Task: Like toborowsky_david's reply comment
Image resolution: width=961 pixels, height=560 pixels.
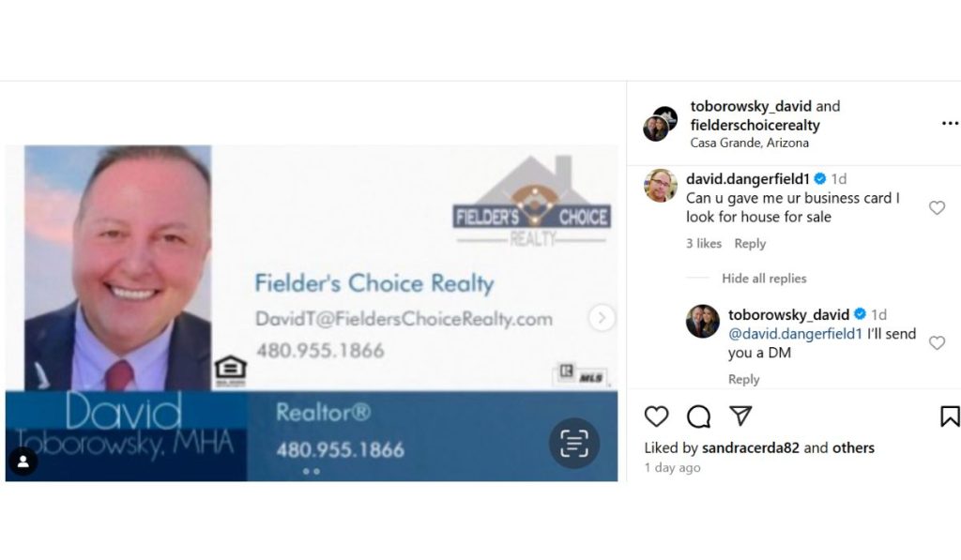Action: click(938, 342)
